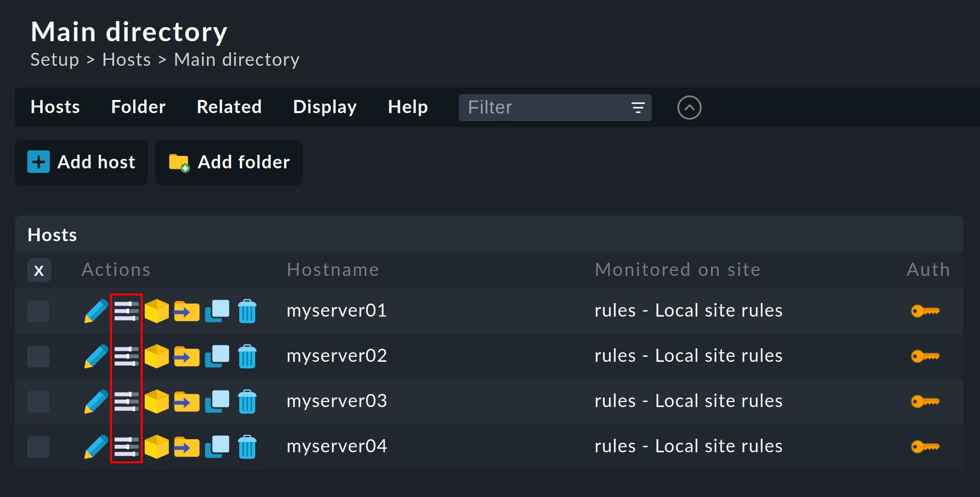
Task: Open the filter options in the Filter field
Action: [x=637, y=107]
